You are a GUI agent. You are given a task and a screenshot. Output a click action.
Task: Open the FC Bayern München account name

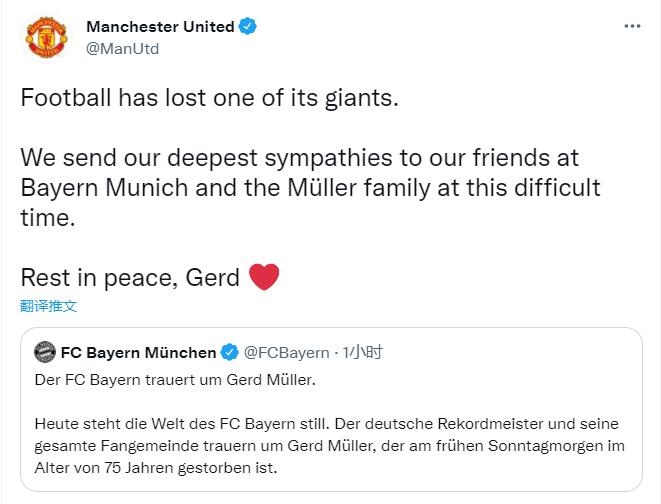pyautogui.click(x=138, y=352)
